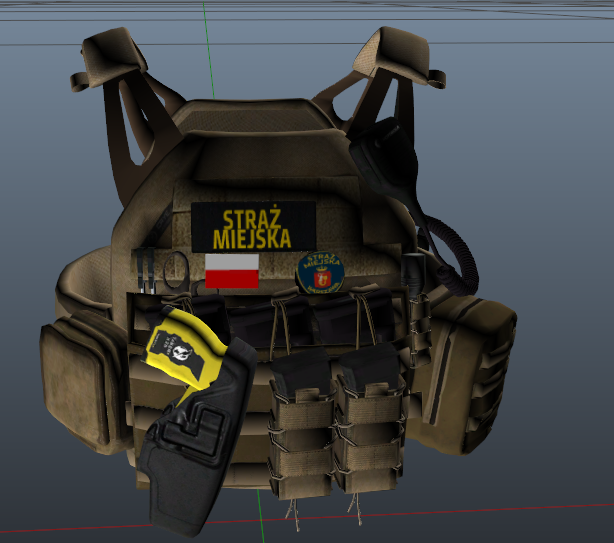Viewport: 614px width, 543px height.
Task: Click the round blue Straż Miejska emblem
Action: click(x=320, y=272)
